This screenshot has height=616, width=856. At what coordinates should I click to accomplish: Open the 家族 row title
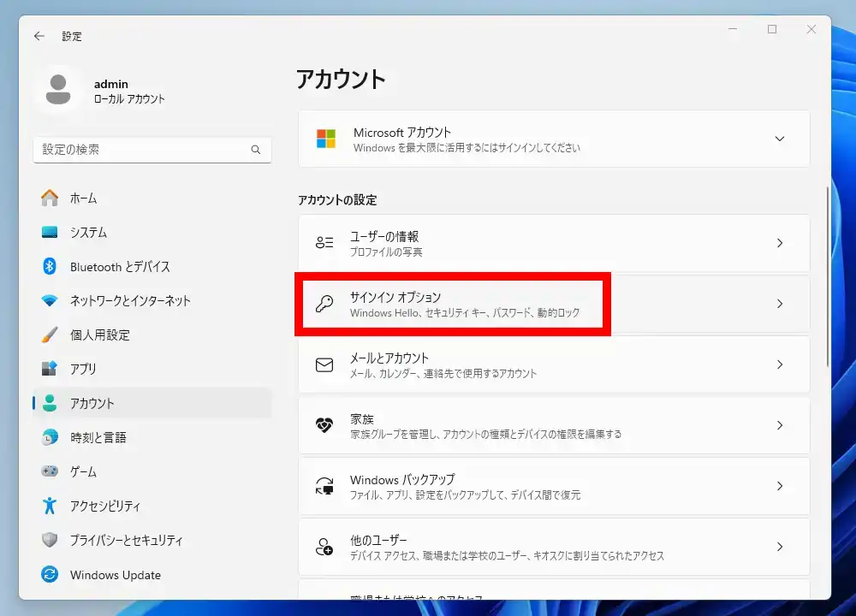click(x=362, y=419)
